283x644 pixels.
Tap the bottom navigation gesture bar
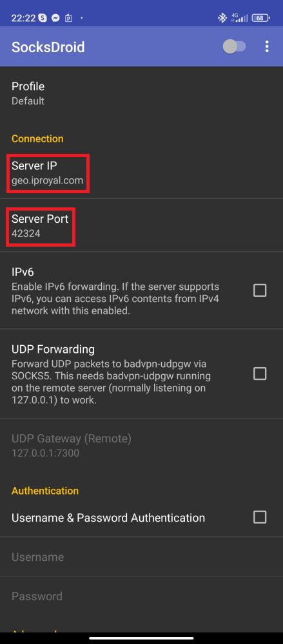[142, 638]
